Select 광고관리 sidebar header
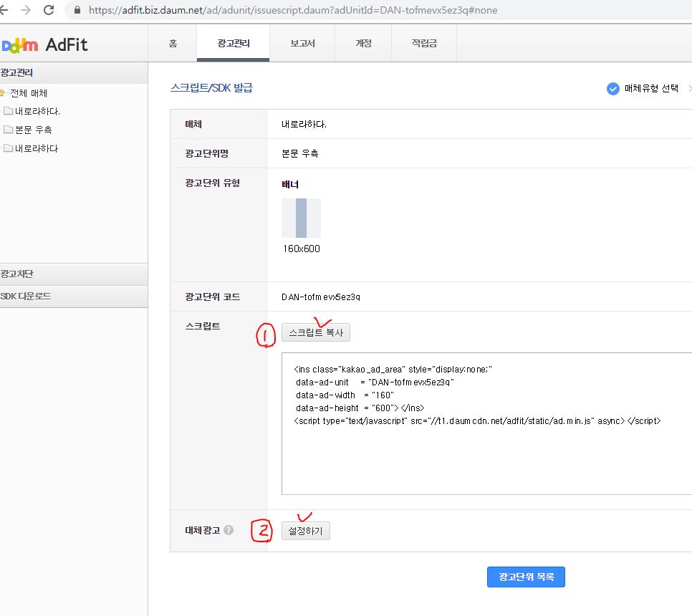Image resolution: width=692 pixels, height=616 pixels. (x=74, y=73)
